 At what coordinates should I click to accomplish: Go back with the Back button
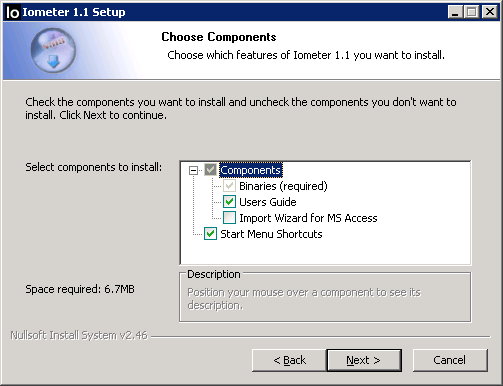coord(289,360)
